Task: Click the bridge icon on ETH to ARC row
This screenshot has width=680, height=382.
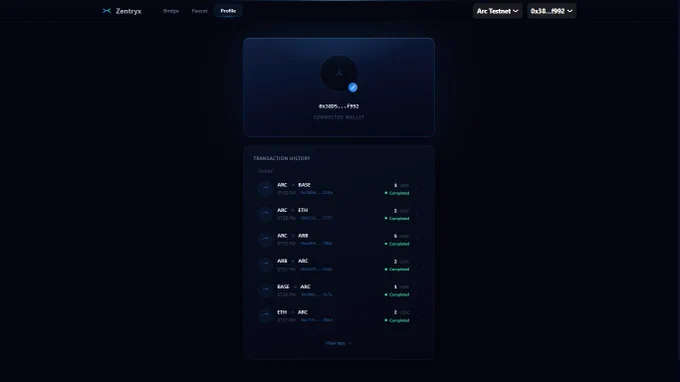Action: (x=265, y=316)
